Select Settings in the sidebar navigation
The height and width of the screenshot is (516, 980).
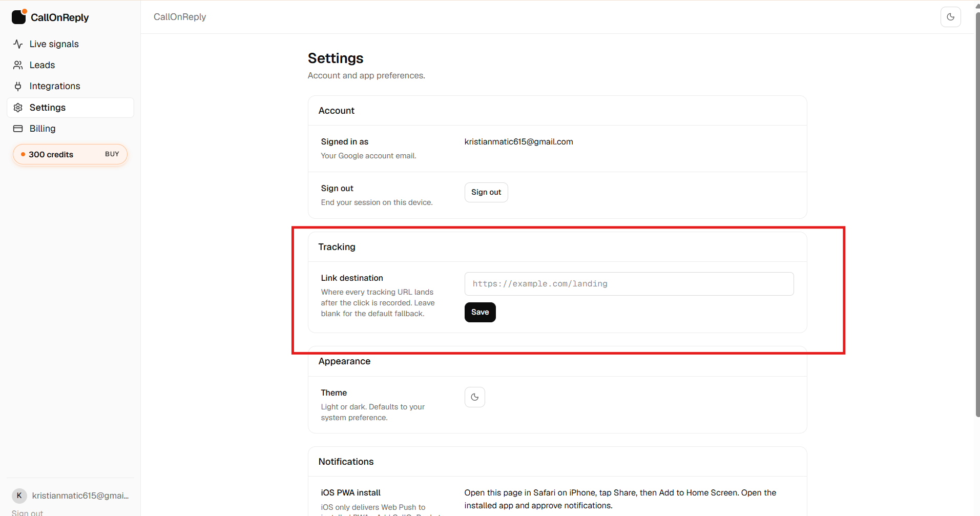click(70, 108)
